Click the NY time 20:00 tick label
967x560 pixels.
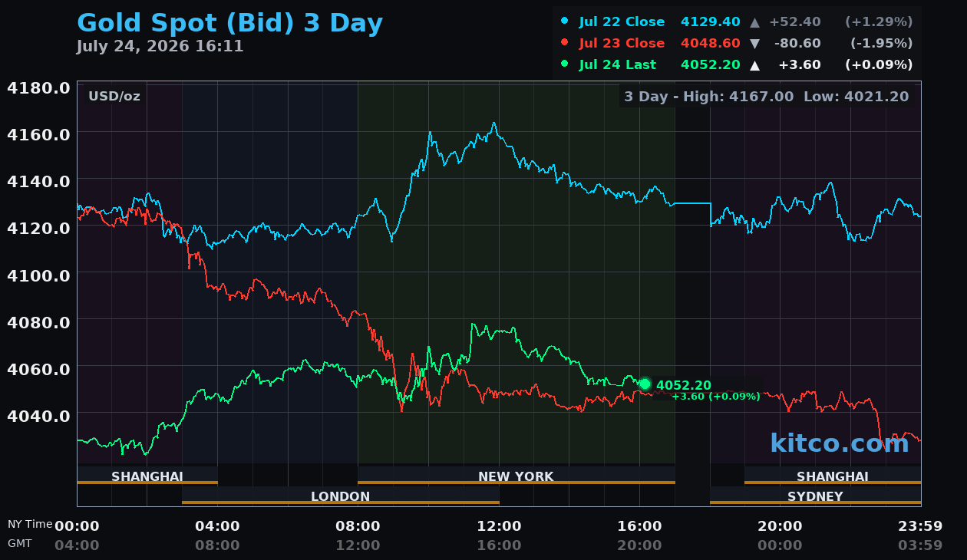780,526
